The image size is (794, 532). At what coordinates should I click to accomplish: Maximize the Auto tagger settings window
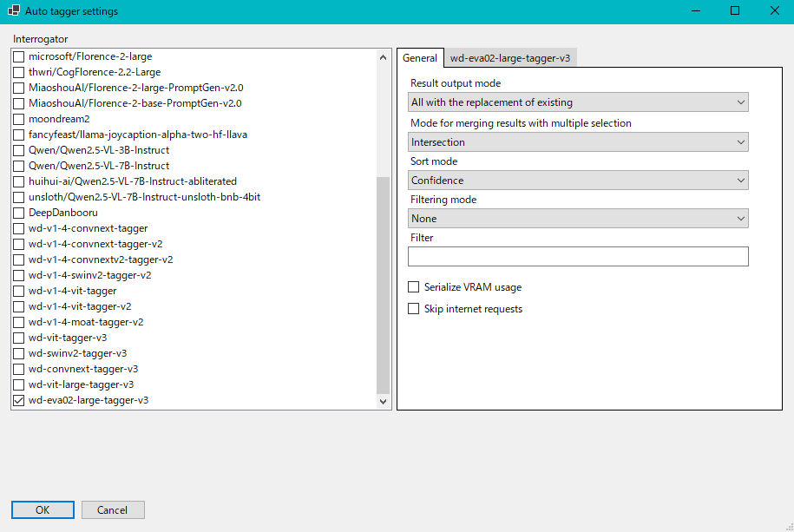pyautogui.click(x=735, y=11)
